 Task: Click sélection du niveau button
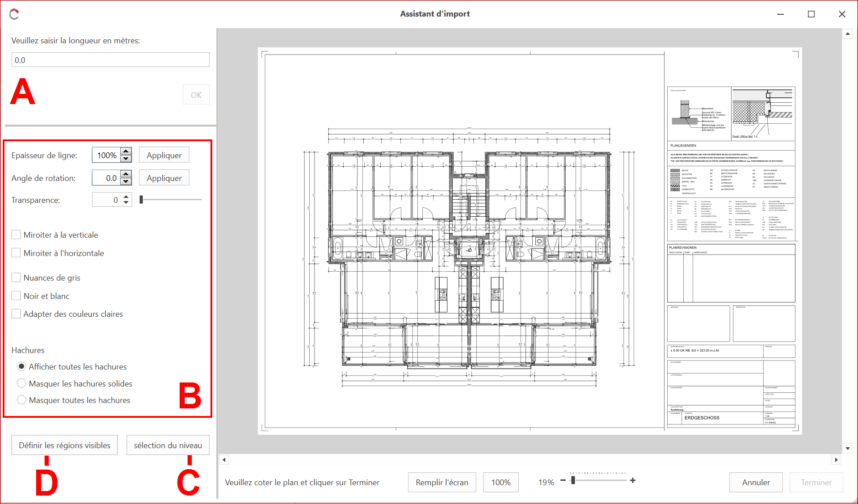[168, 445]
